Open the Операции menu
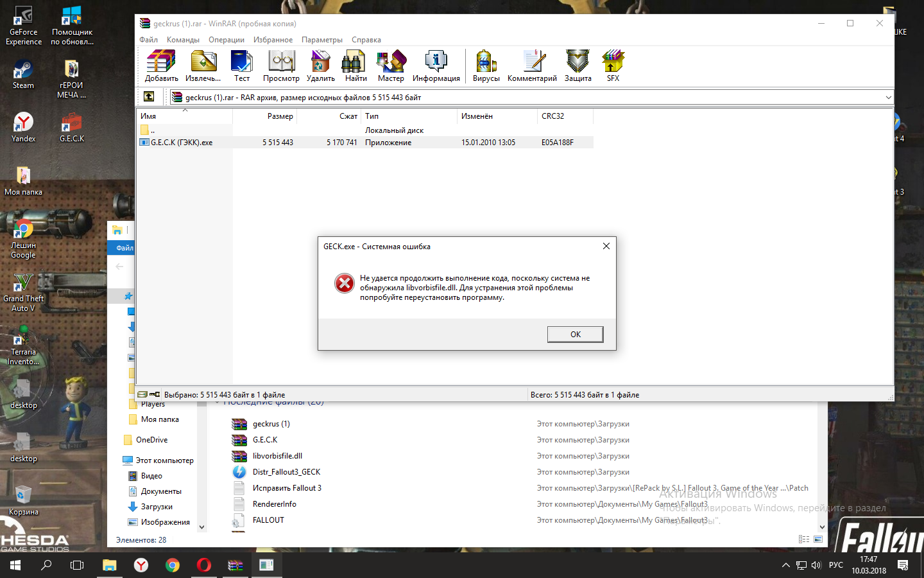 [227, 40]
